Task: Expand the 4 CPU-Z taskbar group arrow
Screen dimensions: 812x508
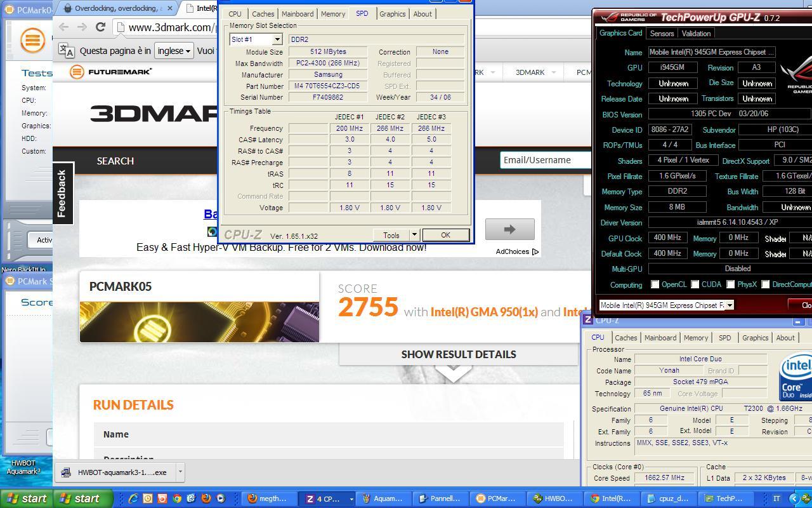Action: coord(351,499)
